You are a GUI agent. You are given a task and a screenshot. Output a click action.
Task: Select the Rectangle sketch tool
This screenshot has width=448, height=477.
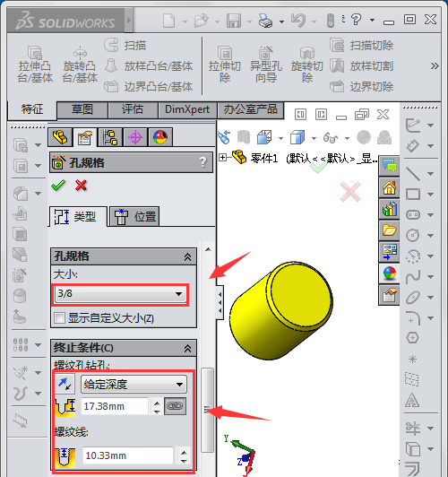[413, 194]
